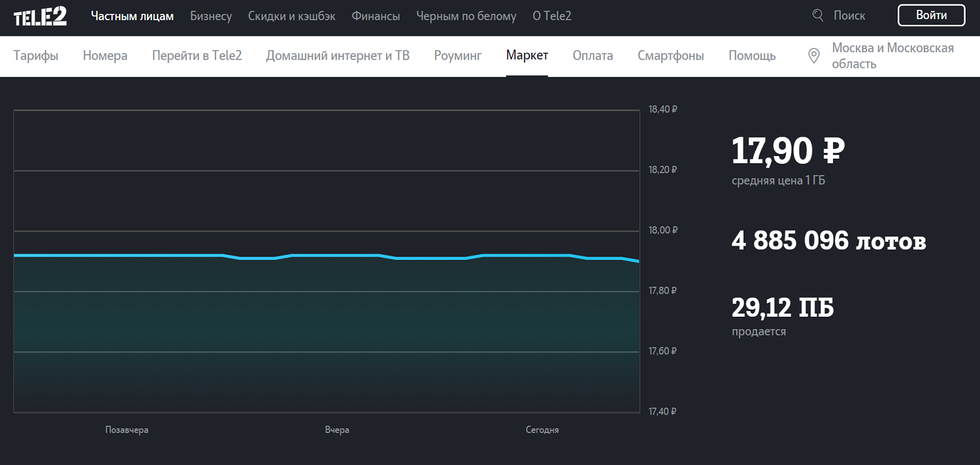The width and height of the screenshot is (980, 465).
Task: Switch to the Номера tab
Action: (105, 56)
